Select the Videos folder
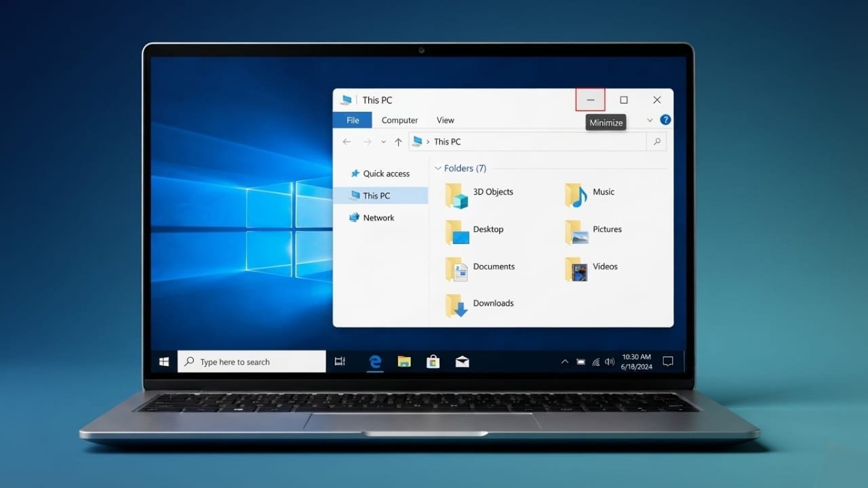Screen dimensions: 868x488 pos(591,269)
